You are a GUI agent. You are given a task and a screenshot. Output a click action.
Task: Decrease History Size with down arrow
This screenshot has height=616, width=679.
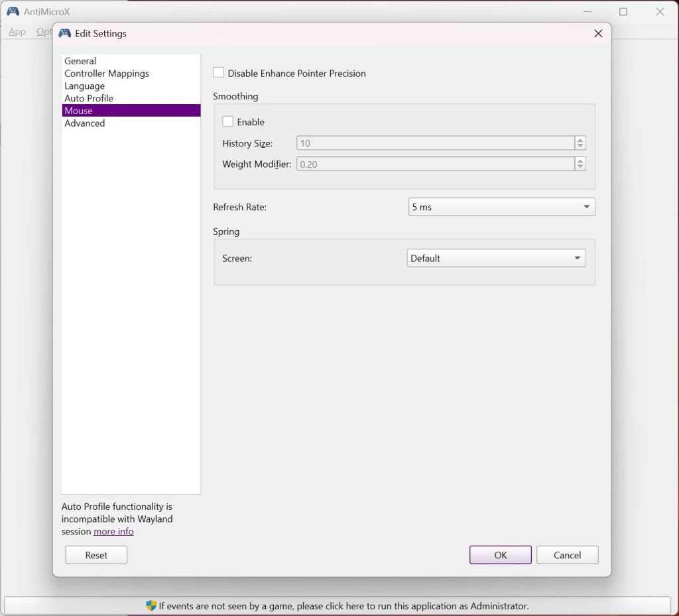[x=580, y=147]
